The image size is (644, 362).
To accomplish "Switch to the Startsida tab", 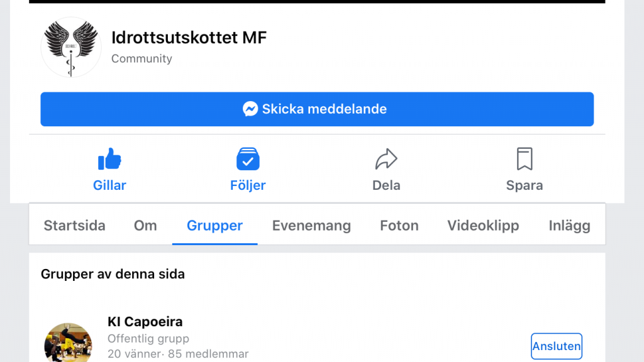I will 74,226.
